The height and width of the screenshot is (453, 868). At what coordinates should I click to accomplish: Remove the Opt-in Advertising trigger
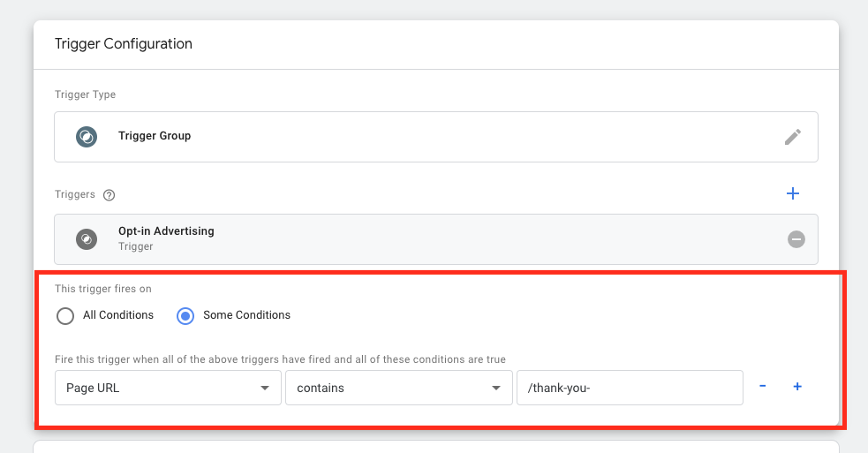pyautogui.click(x=796, y=239)
